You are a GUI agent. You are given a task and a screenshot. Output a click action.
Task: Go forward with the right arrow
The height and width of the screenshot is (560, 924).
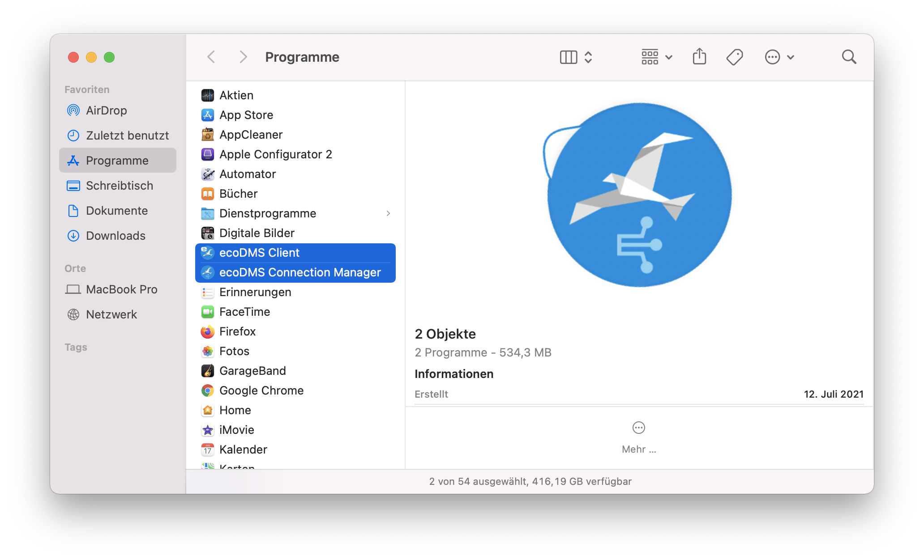click(x=243, y=57)
